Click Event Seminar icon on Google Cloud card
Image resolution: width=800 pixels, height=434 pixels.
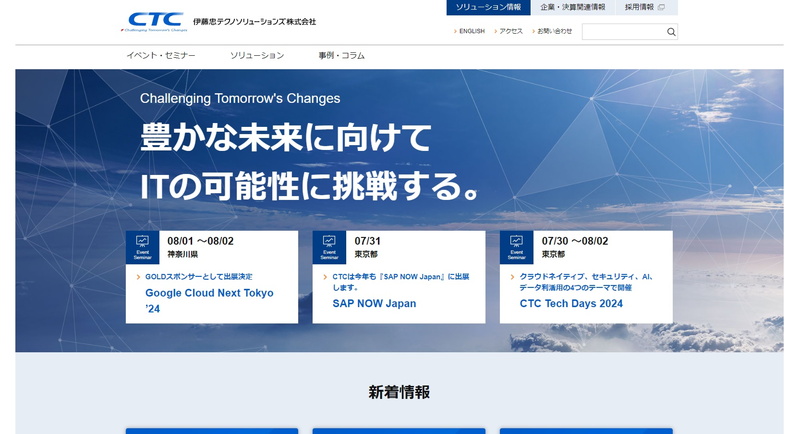coord(142,247)
